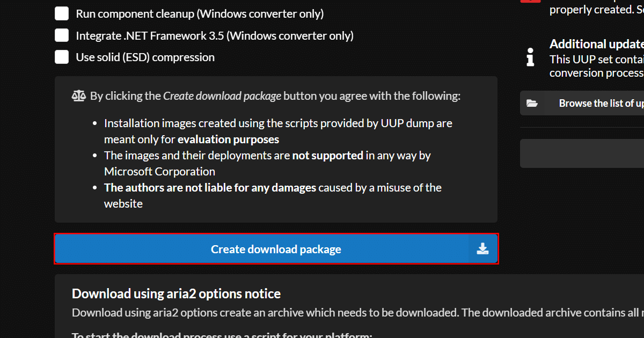Click the italic 'Create download package' text

pos(222,96)
